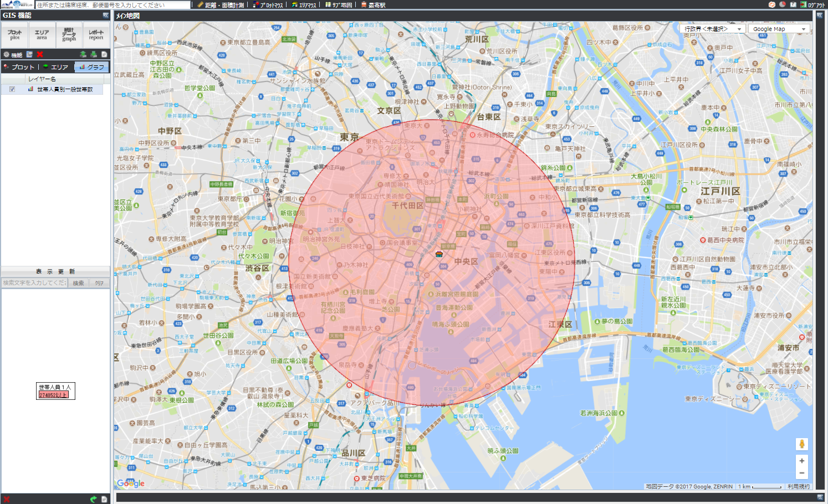Drop the Street View pegman on map

(801, 444)
